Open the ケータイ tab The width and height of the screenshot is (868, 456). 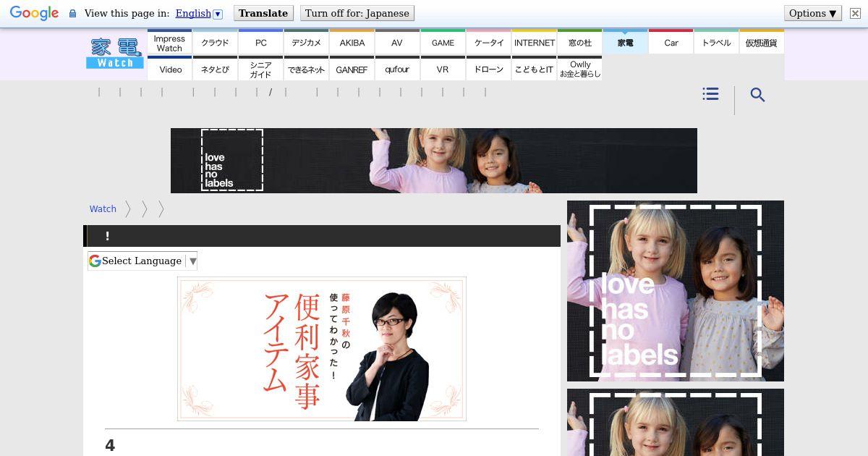tap(488, 43)
